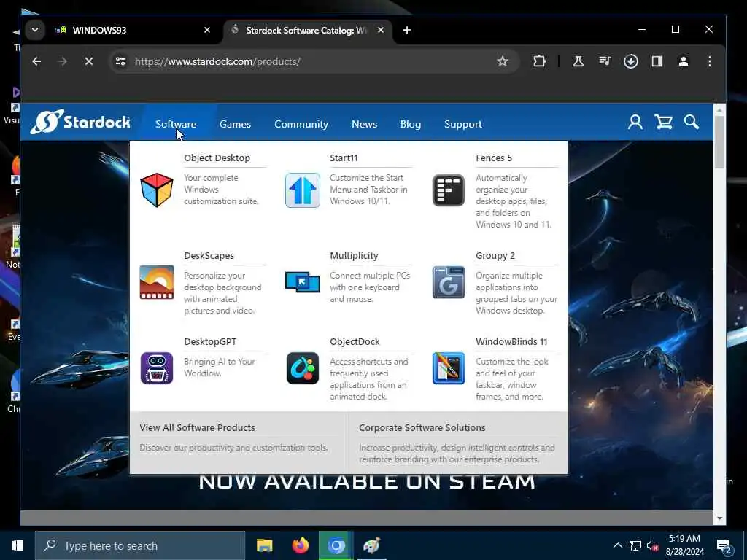Open the Support menu
This screenshot has width=747, height=560.
coord(463,124)
